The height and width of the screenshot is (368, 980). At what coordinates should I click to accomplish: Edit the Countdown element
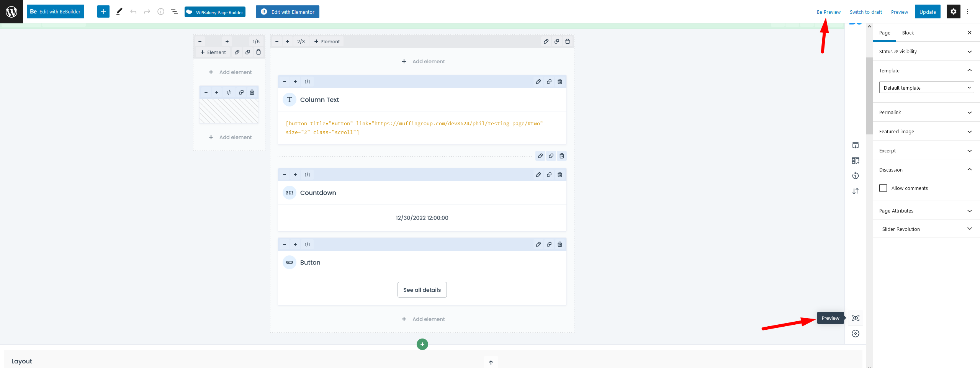[x=538, y=175]
